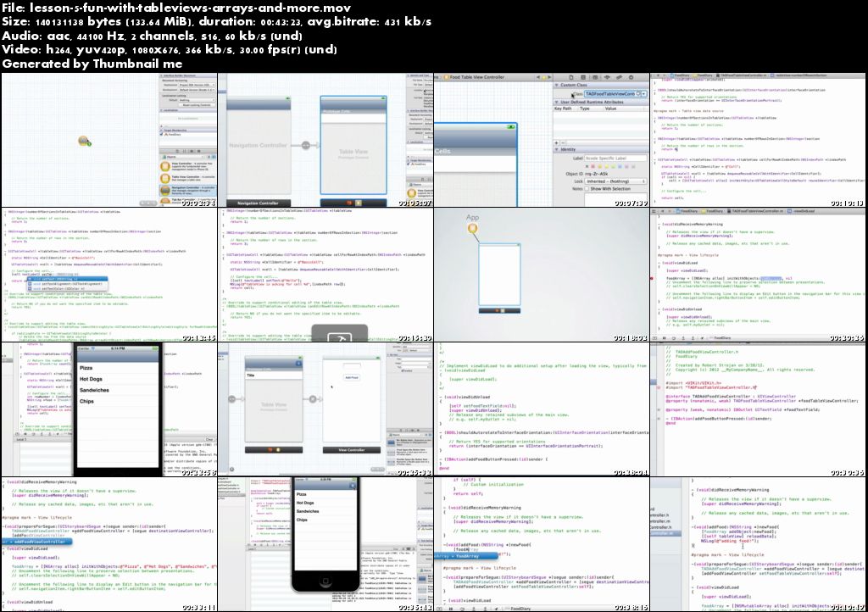Open the code thumbnail showing the addFood method with reloadData
This screenshot has height=612, width=868.
coord(758,544)
